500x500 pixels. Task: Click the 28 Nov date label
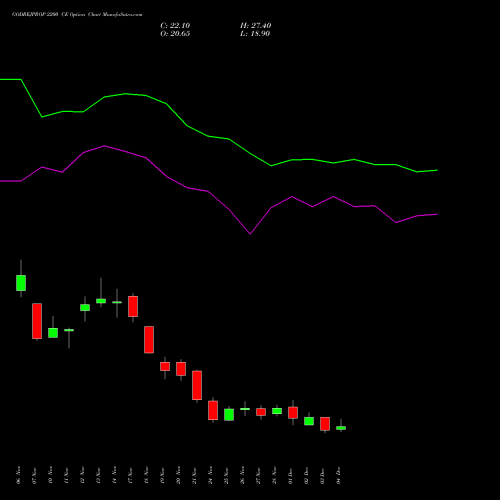pos(274,475)
